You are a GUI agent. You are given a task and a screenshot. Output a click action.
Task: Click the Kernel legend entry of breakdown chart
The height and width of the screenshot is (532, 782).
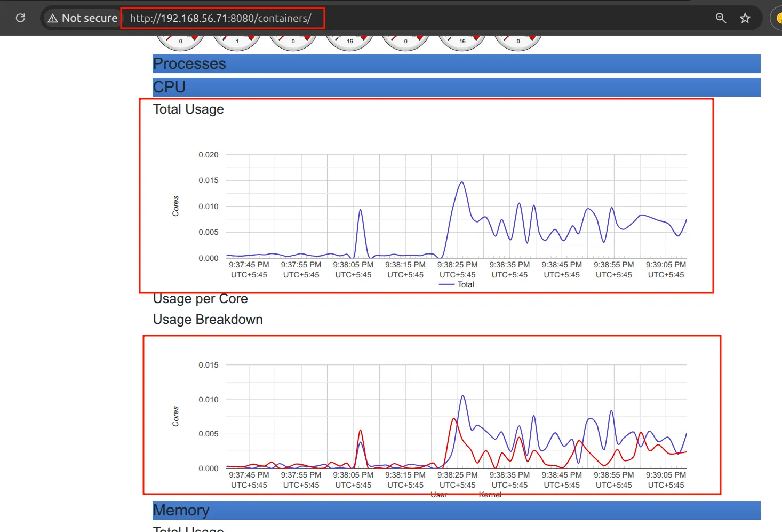481,495
